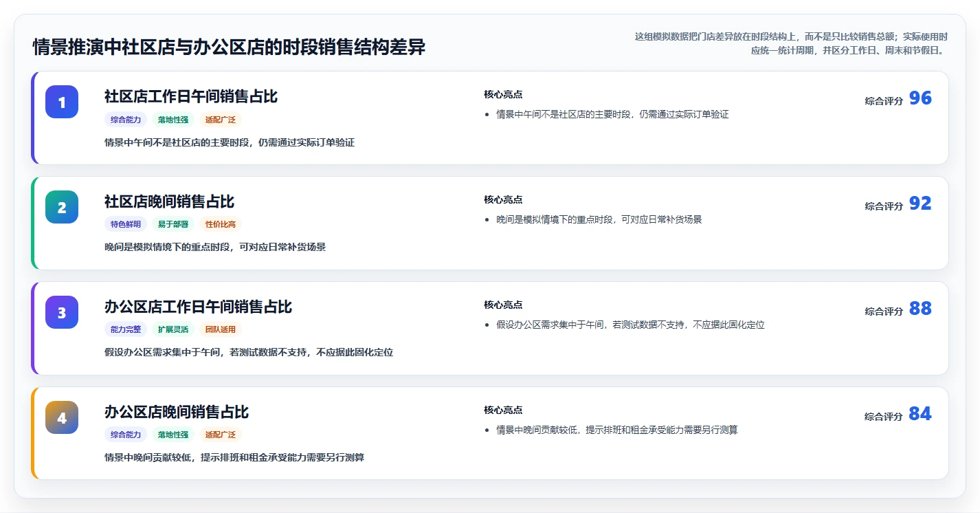The width and height of the screenshot is (980, 513).
Task: Click the bullet 假设办公区需求集中于午间 highlight
Action: click(630, 325)
